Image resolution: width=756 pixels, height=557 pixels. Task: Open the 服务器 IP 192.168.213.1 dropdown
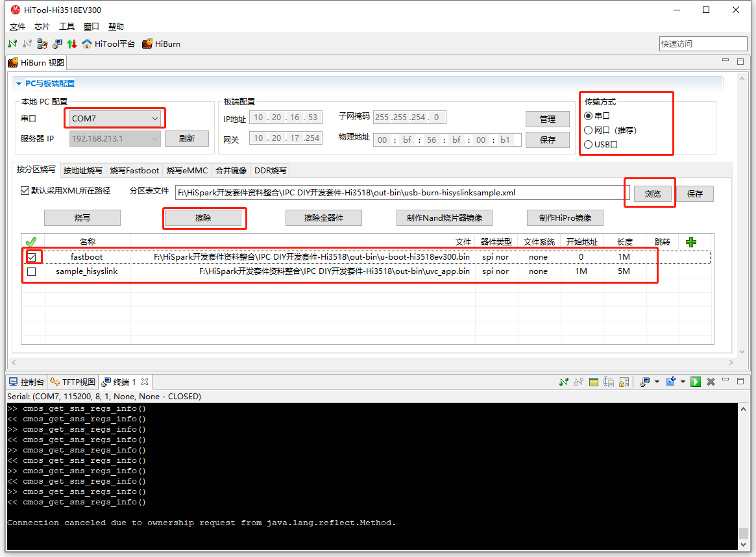click(115, 138)
